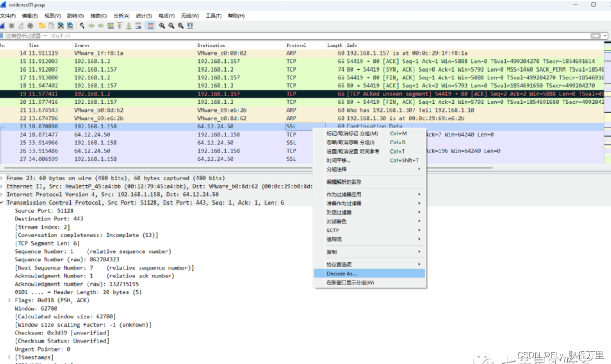
Task: Expand the 追踪流 submenu
Action: (369, 239)
